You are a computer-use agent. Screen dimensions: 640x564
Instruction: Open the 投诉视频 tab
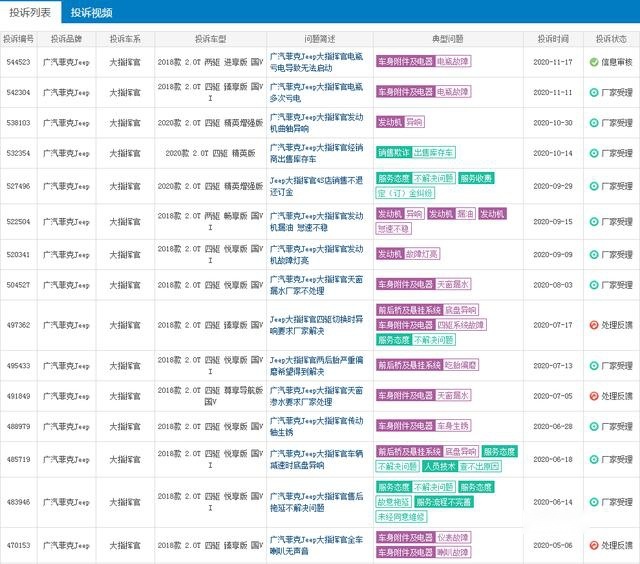click(x=91, y=13)
